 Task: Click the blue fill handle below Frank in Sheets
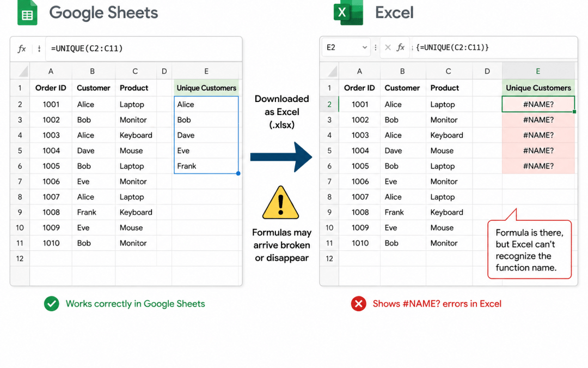(x=238, y=173)
